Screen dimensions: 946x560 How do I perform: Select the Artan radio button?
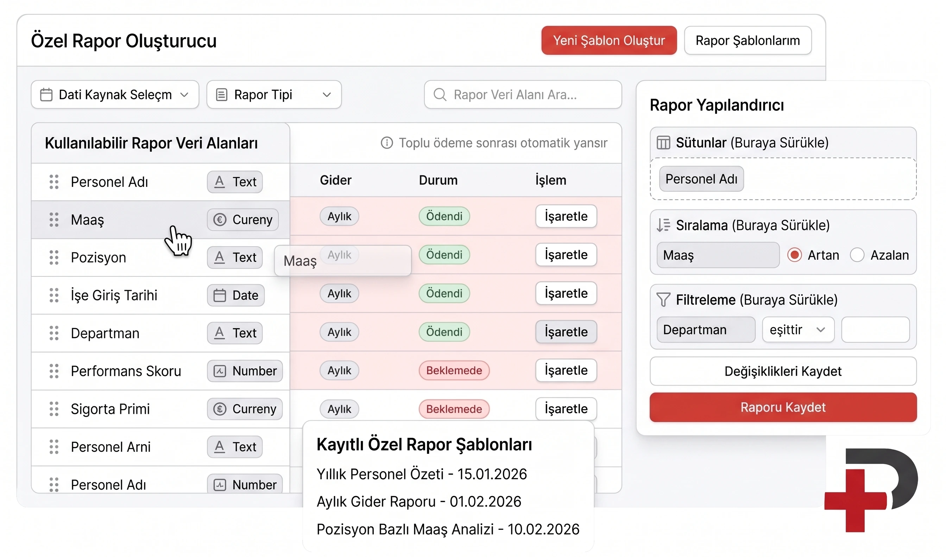pos(794,255)
